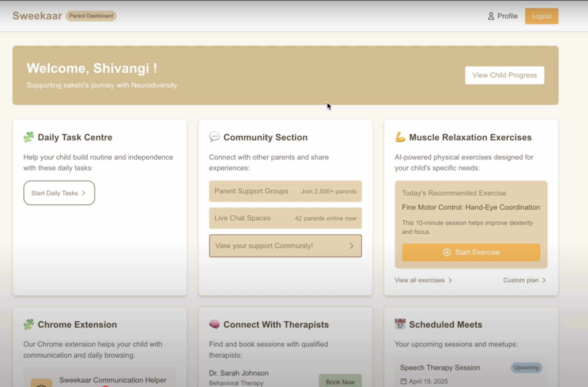Viewport: 588px width, 387px height.
Task: Click the calendar icon beside Scheduled Meets
Action: pyautogui.click(x=400, y=324)
